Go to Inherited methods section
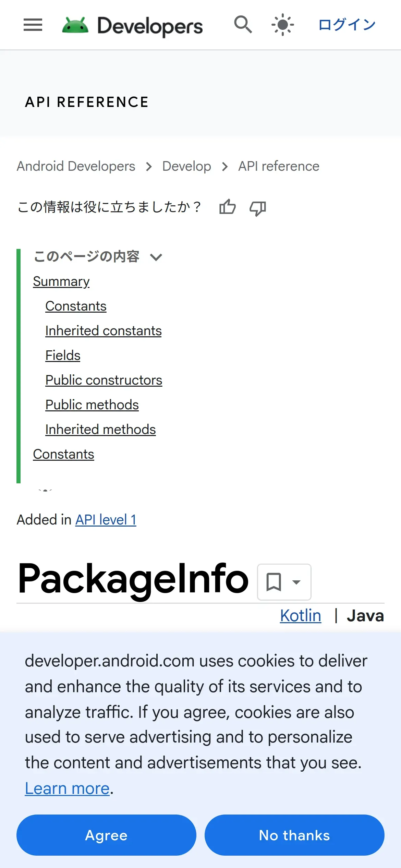Viewport: 401px width, 868px height. (x=100, y=430)
